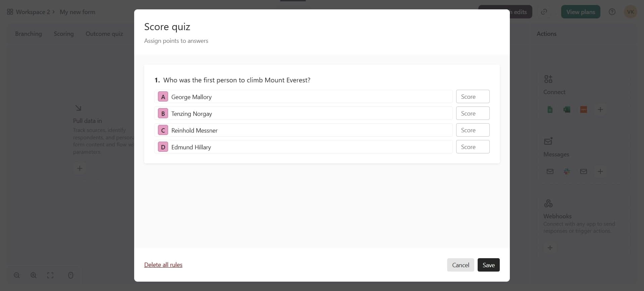Click the link sharing icon in top bar
Viewport: 644px width, 291px height.
pyautogui.click(x=544, y=12)
